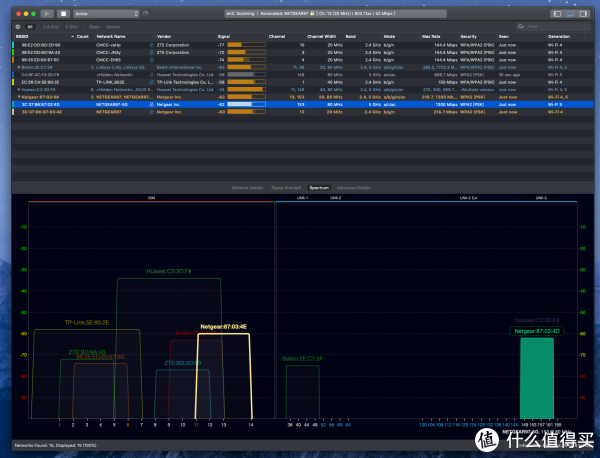Click the UNII-3 band label
Image resolution: width=600 pixels, height=458 pixels.
pos(541,198)
